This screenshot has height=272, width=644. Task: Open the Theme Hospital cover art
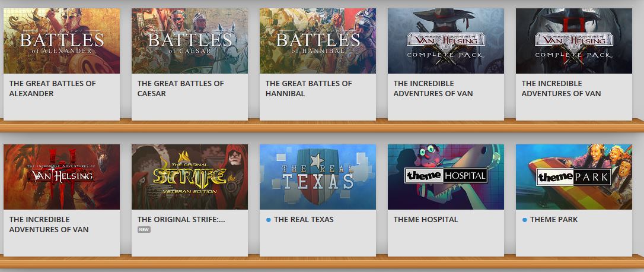click(x=446, y=177)
